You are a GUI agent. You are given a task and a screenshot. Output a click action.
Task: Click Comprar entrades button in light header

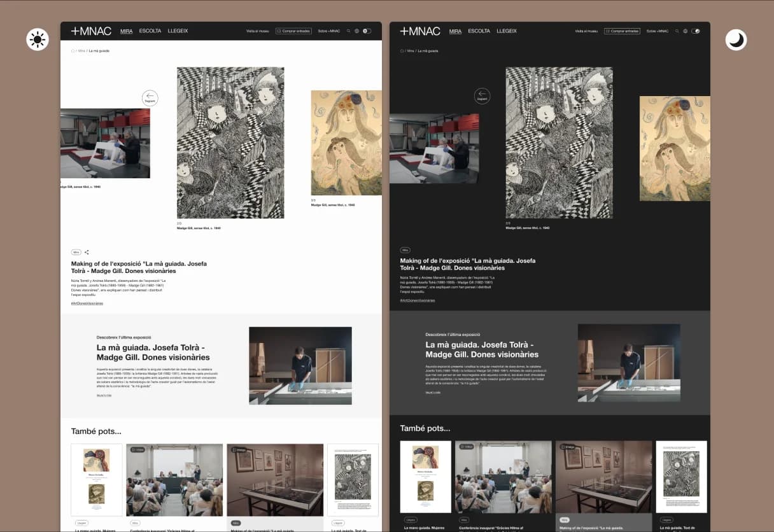(x=293, y=31)
